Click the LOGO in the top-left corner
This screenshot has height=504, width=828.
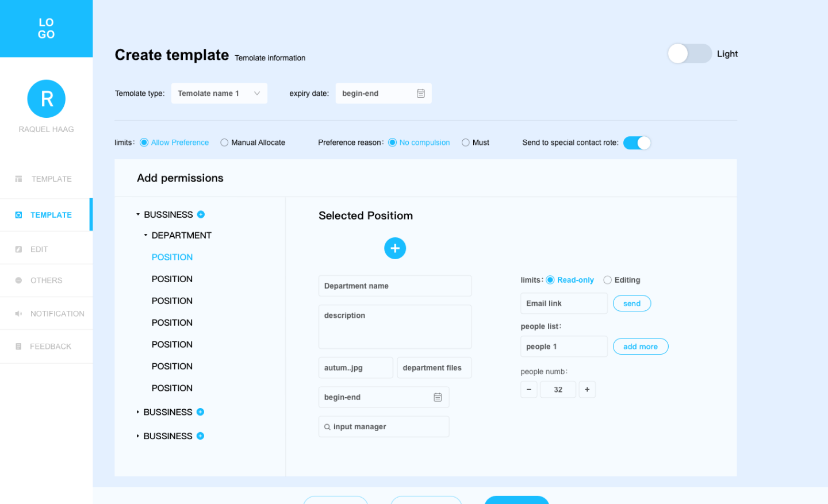(x=47, y=29)
